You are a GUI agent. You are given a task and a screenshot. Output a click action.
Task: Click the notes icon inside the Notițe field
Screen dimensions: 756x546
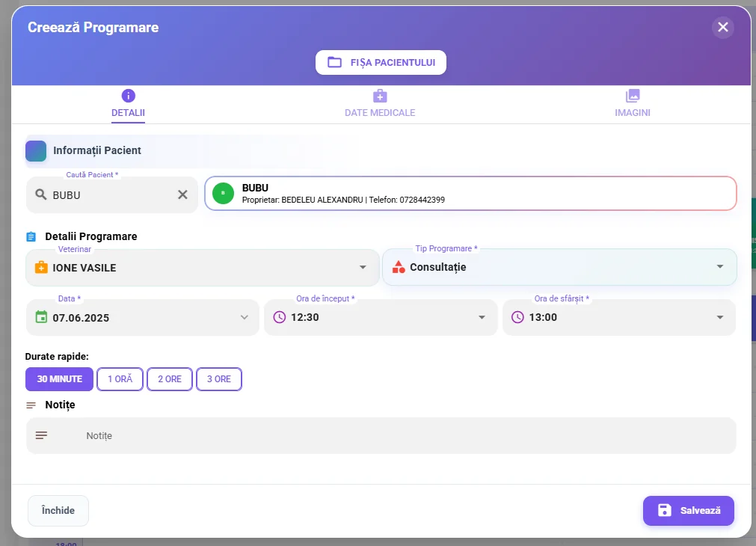coord(41,435)
